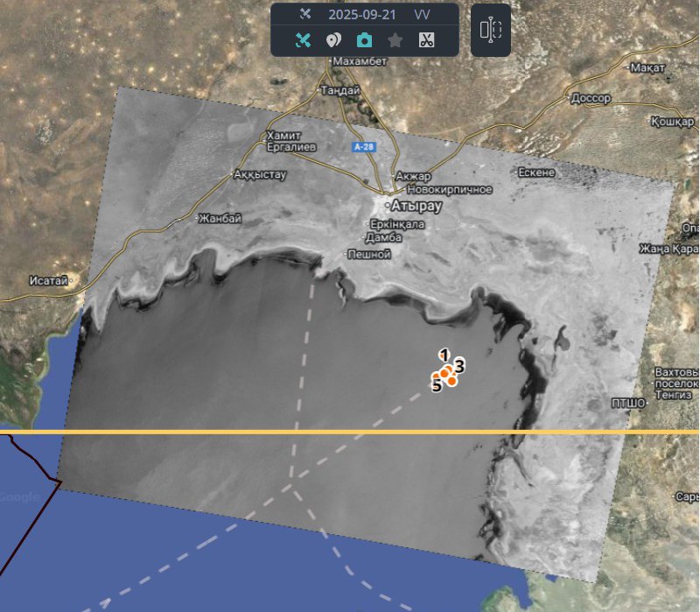The height and width of the screenshot is (612, 700).
Task: Click the map pins location icon
Action: 333,40
